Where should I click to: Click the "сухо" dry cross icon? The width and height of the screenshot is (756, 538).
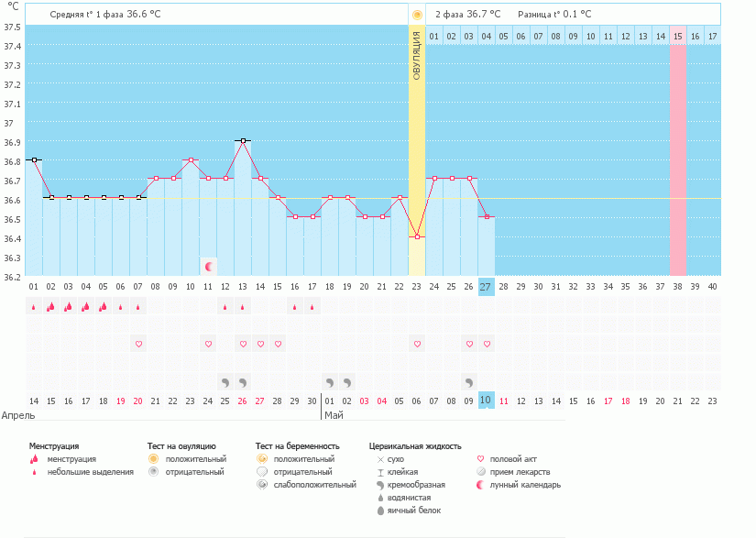point(382,457)
